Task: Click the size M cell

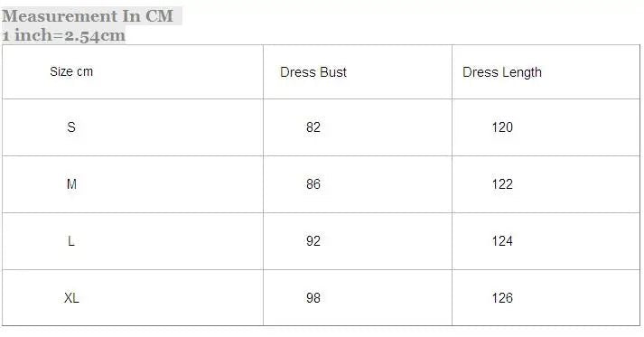Action: click(x=133, y=184)
